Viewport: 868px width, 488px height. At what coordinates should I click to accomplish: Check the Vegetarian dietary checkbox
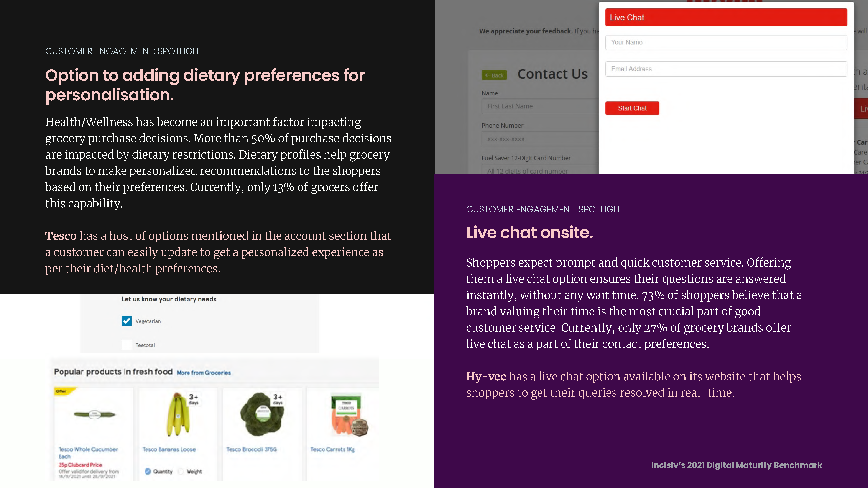pos(127,321)
